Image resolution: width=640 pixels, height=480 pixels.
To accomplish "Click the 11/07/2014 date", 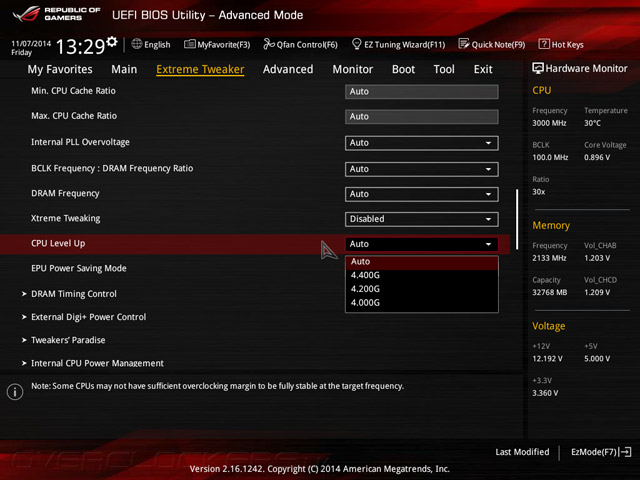I will click(x=31, y=43).
